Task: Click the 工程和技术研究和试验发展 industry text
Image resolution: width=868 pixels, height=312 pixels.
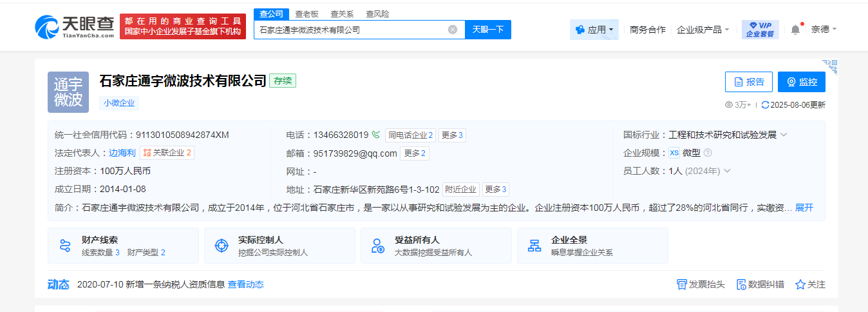Action: 722,135
